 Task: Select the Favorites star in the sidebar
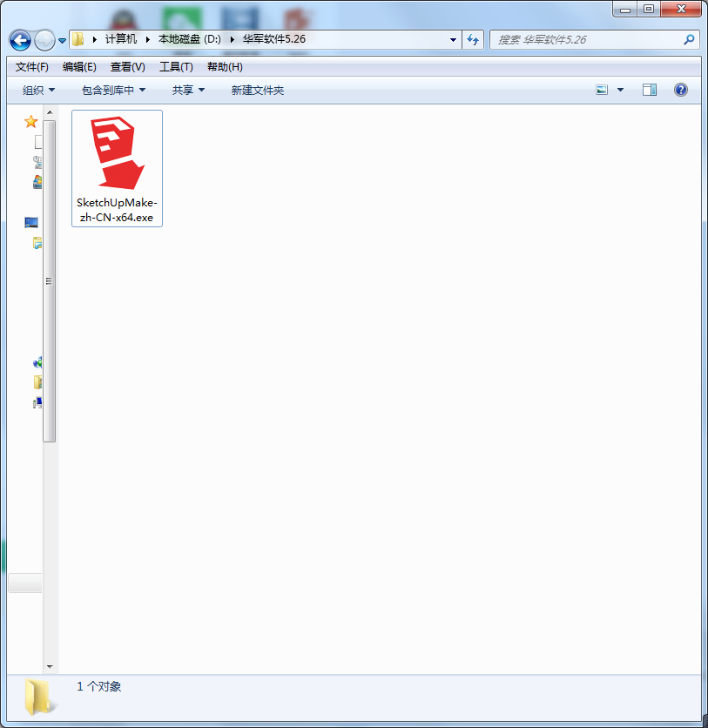(x=30, y=121)
